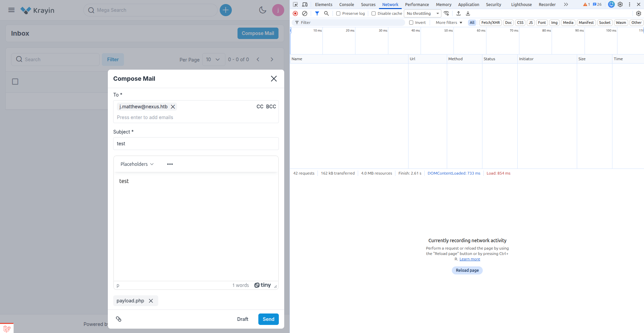Screen dimensions: 644x333
Task: Open network search magnifier icon
Action: (326, 13)
